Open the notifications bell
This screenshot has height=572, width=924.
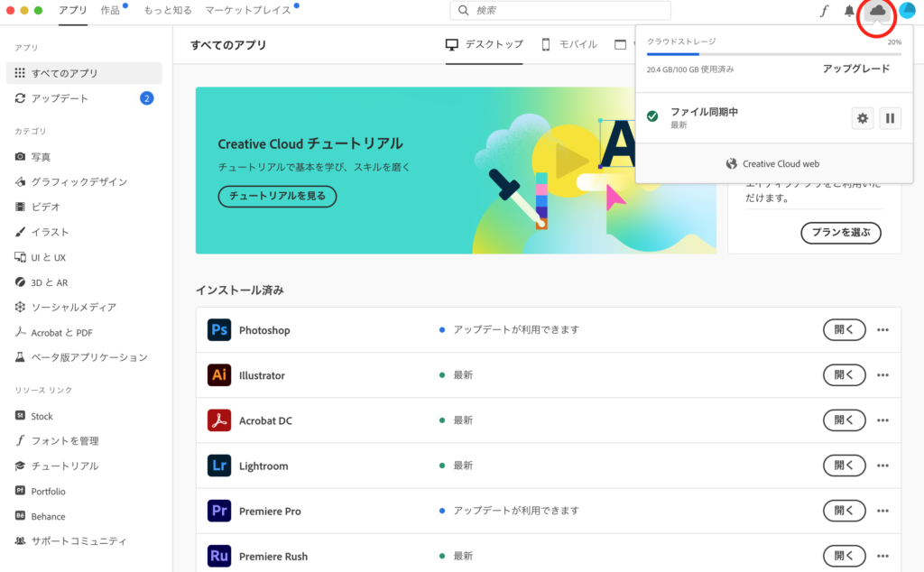point(849,11)
